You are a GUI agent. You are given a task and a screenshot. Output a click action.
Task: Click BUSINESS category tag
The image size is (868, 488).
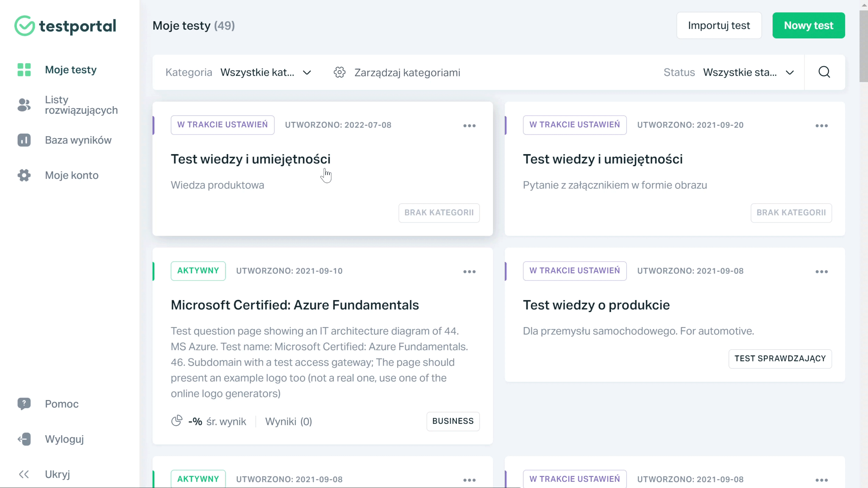click(x=453, y=421)
